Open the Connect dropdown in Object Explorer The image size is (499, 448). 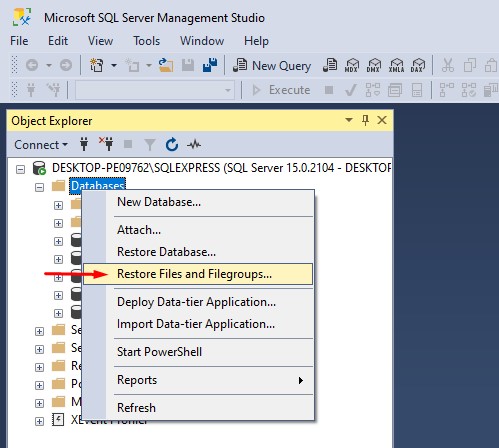(x=41, y=145)
